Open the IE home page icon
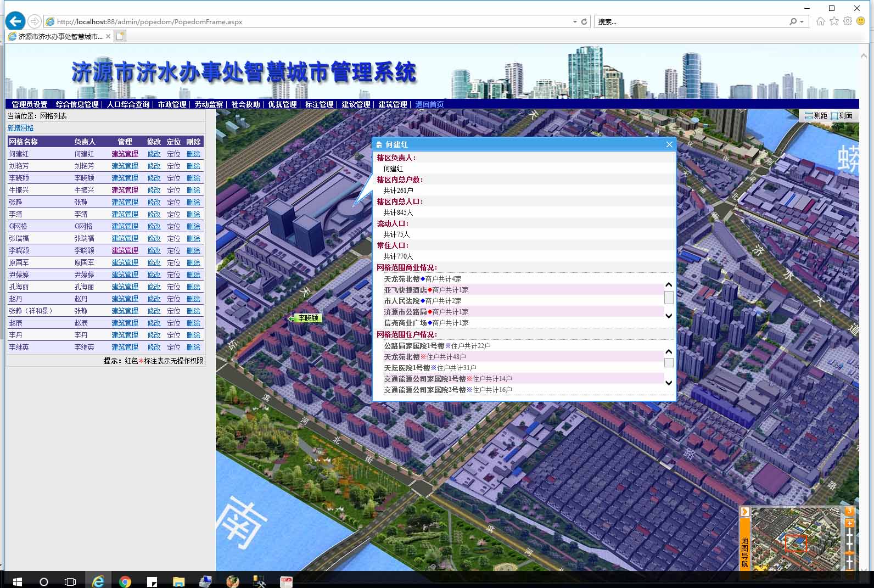Screen dimensions: 874x588 [820, 21]
